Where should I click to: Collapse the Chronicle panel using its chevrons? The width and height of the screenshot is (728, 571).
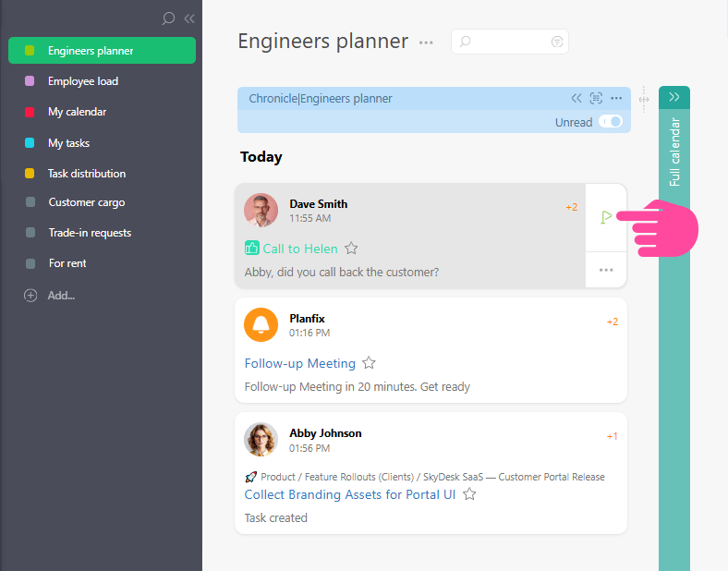tap(576, 99)
